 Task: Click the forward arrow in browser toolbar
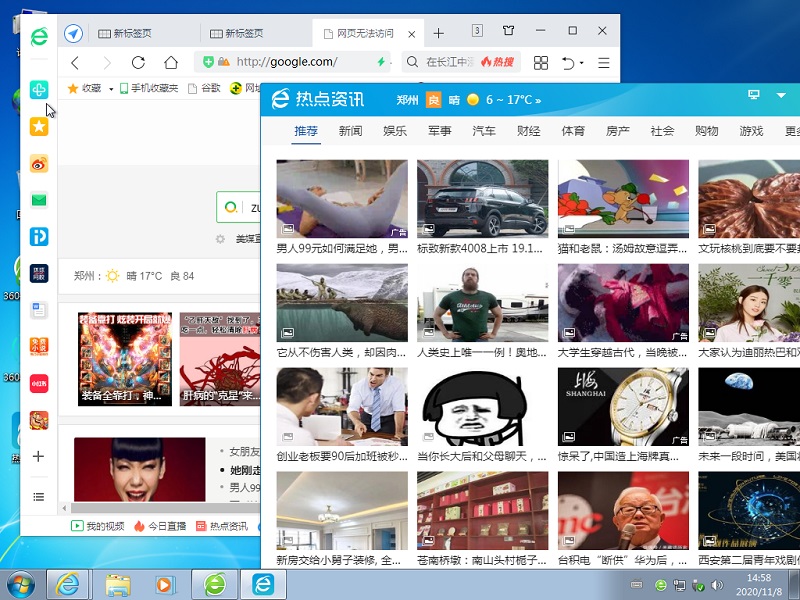pos(107,63)
